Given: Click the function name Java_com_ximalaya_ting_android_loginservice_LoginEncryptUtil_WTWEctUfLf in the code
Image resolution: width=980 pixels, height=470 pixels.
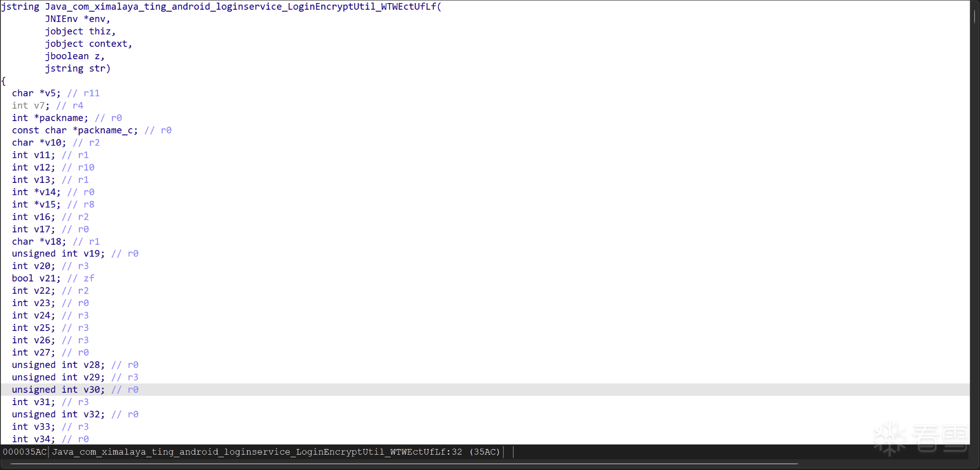Looking at the screenshot, I should [240, 7].
